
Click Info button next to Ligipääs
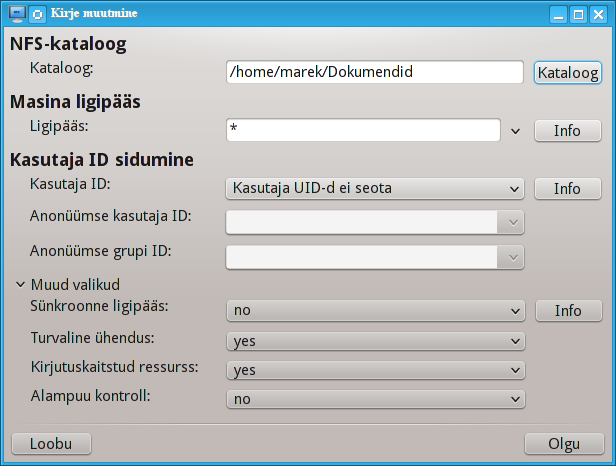568,131
